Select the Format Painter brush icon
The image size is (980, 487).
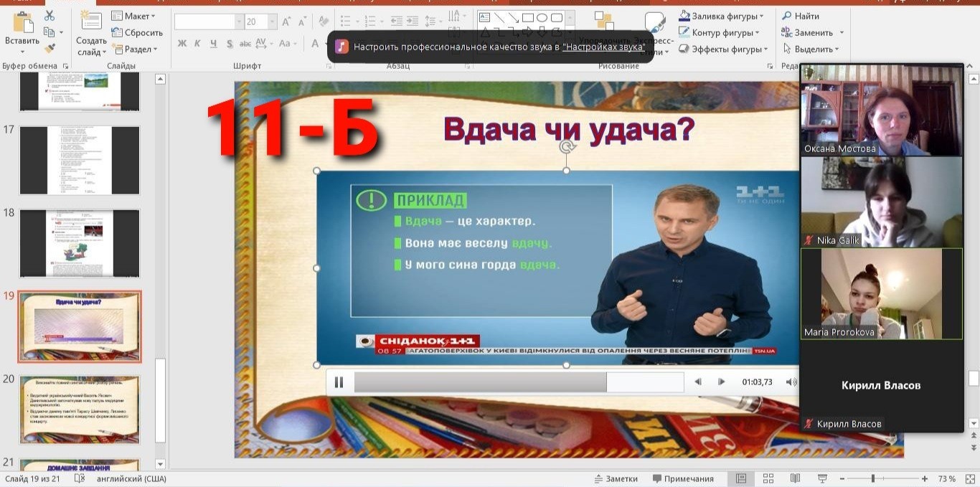tap(50, 48)
